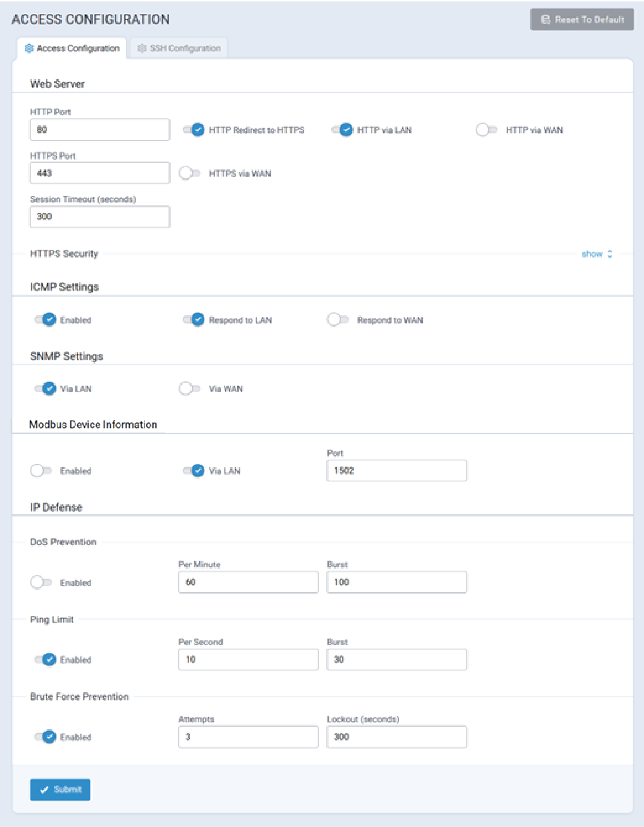Focus the Session Timeout field
644x827 pixels.
tap(100, 217)
